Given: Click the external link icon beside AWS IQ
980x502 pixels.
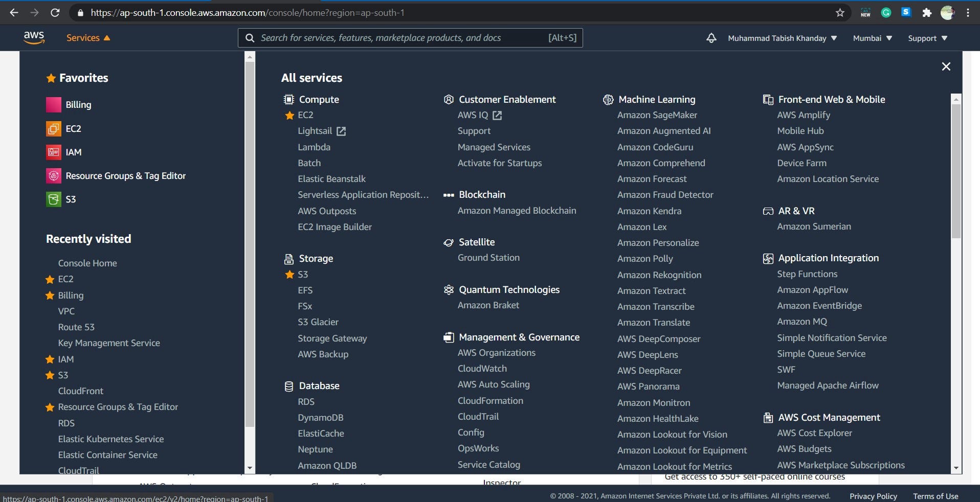Looking at the screenshot, I should click(x=497, y=116).
